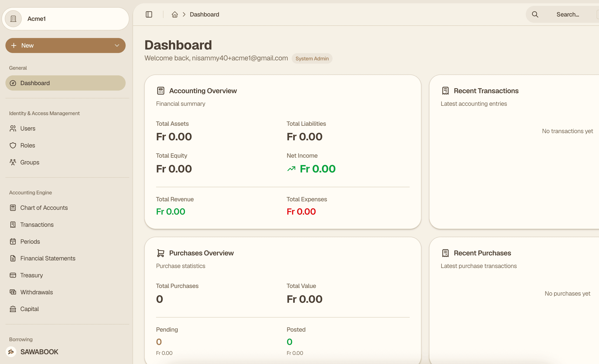The width and height of the screenshot is (599, 364).
Task: Click the New button
Action: [65, 45]
